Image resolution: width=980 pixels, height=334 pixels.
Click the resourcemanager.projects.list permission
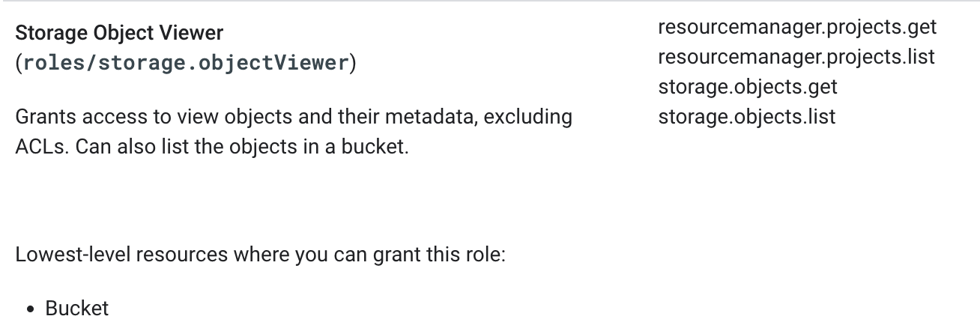[x=796, y=57]
